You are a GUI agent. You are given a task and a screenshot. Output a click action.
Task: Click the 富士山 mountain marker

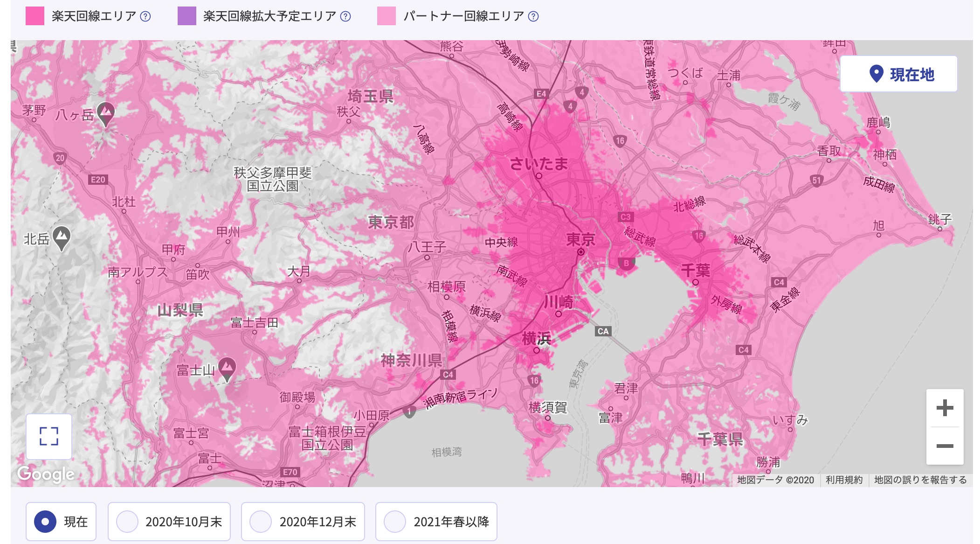(x=227, y=370)
